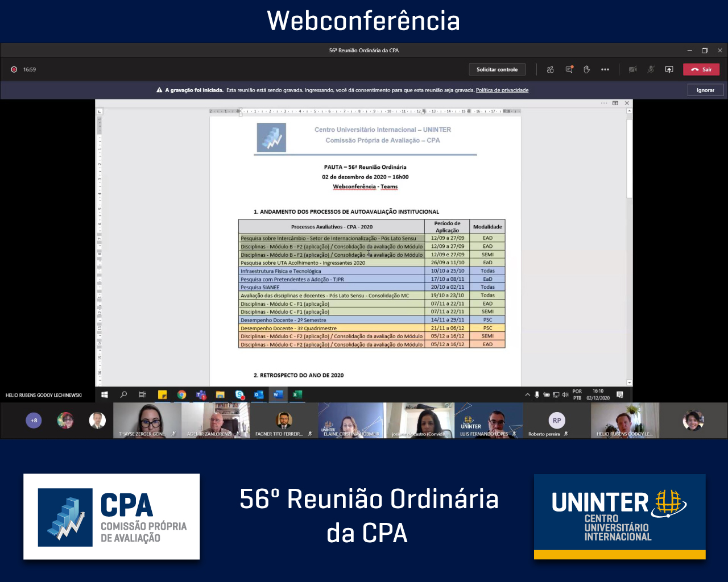Toggle reading view icon in the document pane

[615, 103]
